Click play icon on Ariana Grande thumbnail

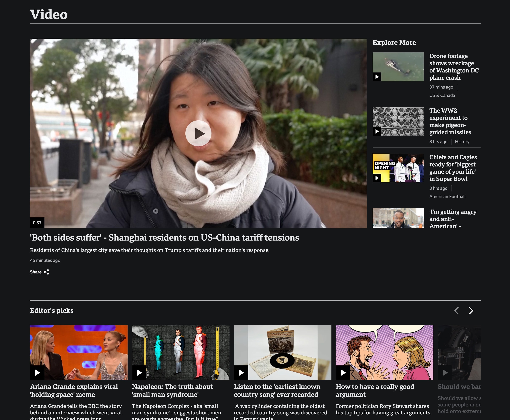point(37,373)
